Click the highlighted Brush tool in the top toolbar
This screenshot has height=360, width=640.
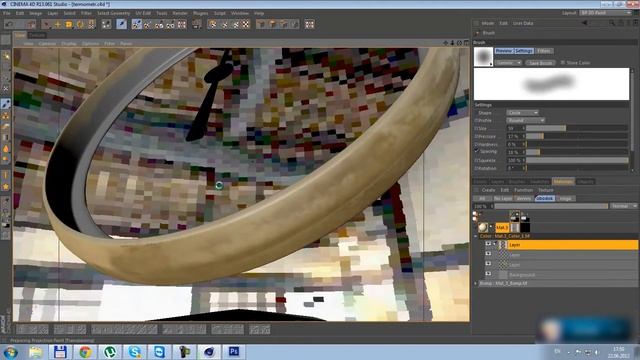(121, 24)
